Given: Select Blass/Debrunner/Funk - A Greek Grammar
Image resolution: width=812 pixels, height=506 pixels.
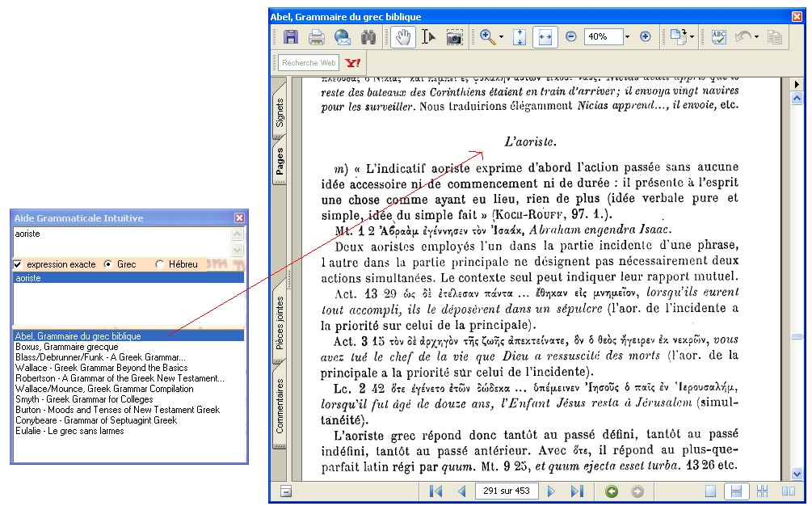Looking at the screenshot, I should coord(100,357).
